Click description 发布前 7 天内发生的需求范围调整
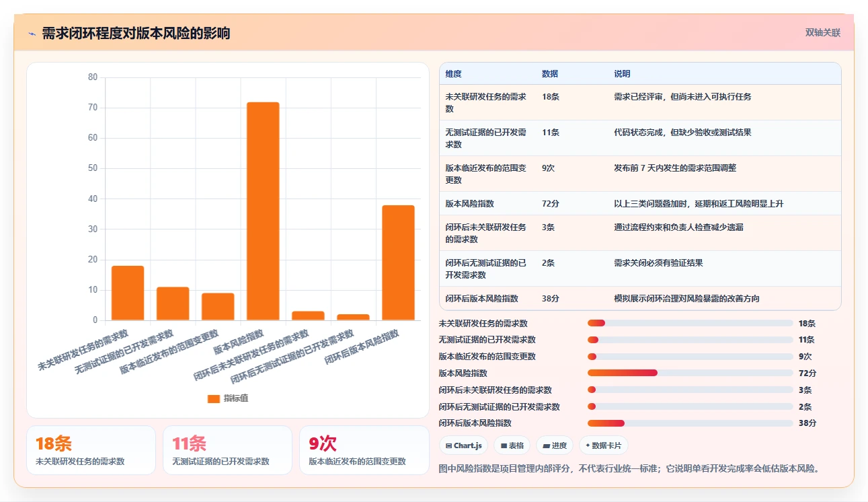The width and height of the screenshot is (868, 502). coord(675,168)
